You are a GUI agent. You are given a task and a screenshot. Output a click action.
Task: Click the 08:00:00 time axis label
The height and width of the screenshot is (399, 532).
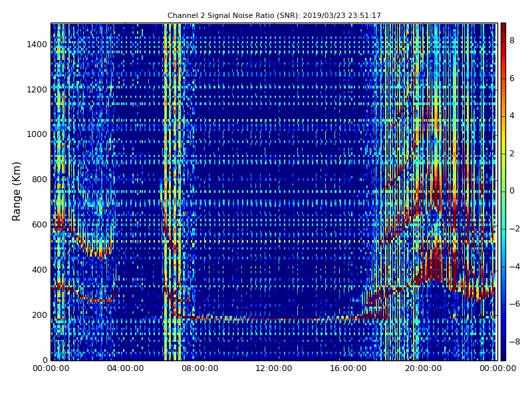coord(200,368)
